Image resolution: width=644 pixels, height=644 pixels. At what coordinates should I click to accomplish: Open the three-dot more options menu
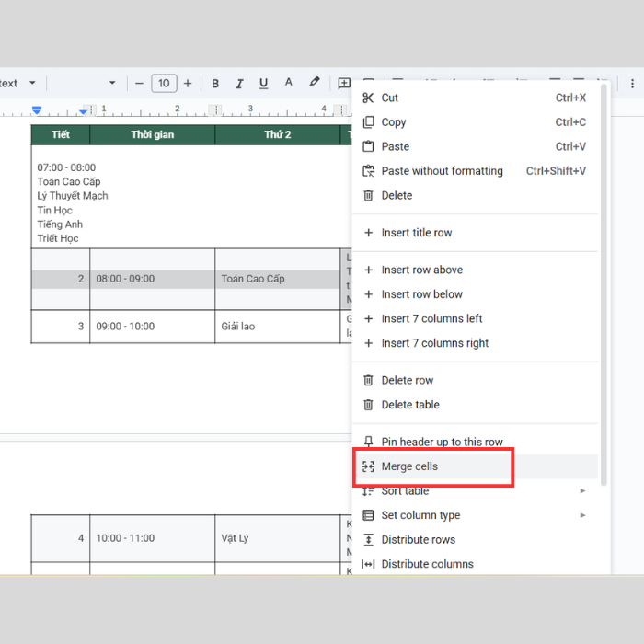[x=632, y=84]
